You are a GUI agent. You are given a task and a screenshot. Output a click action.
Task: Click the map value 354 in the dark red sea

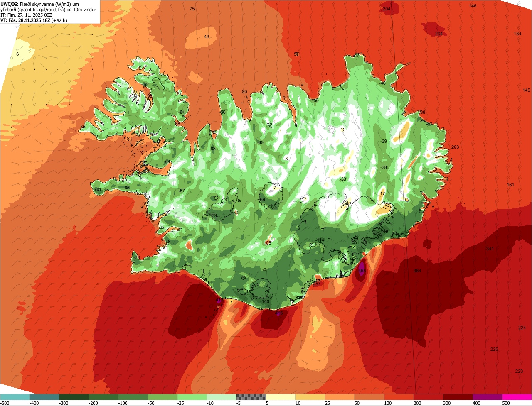pyautogui.click(x=417, y=271)
